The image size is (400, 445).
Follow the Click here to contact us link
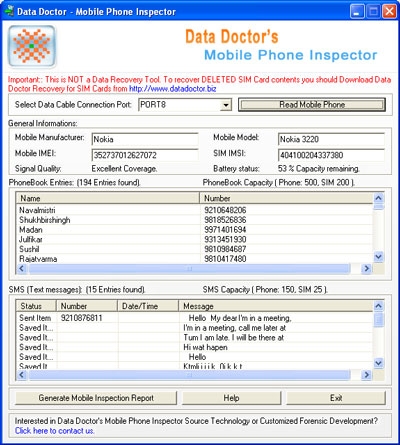54,431
